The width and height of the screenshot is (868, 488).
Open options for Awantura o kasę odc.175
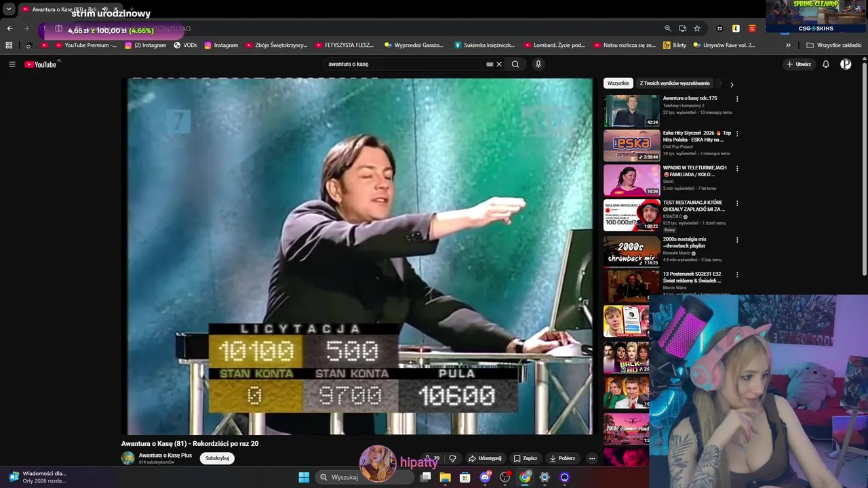(737, 99)
